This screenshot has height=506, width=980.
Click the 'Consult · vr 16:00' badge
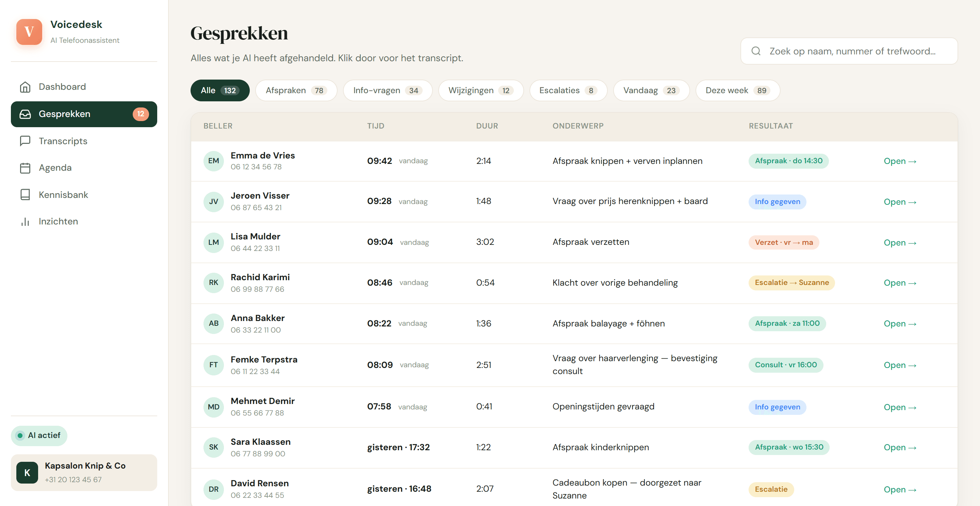pos(786,365)
